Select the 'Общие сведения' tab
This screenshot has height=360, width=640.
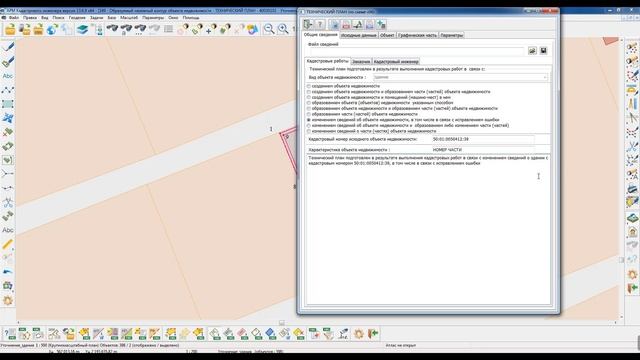point(321,35)
